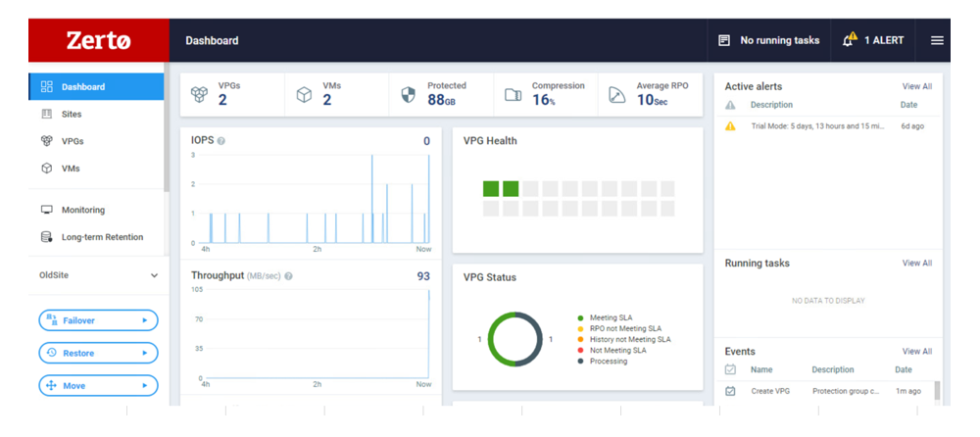
Task: Click the Restore button
Action: pyautogui.click(x=99, y=353)
